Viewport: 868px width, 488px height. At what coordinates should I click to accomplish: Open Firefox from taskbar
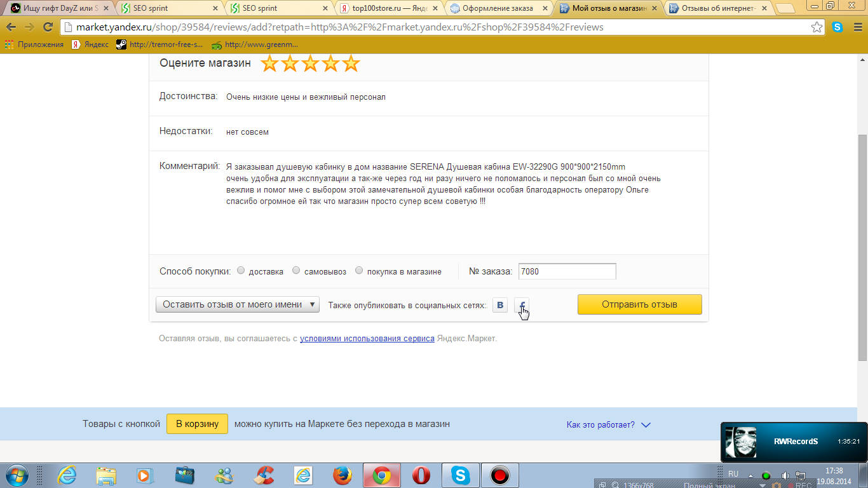click(342, 475)
